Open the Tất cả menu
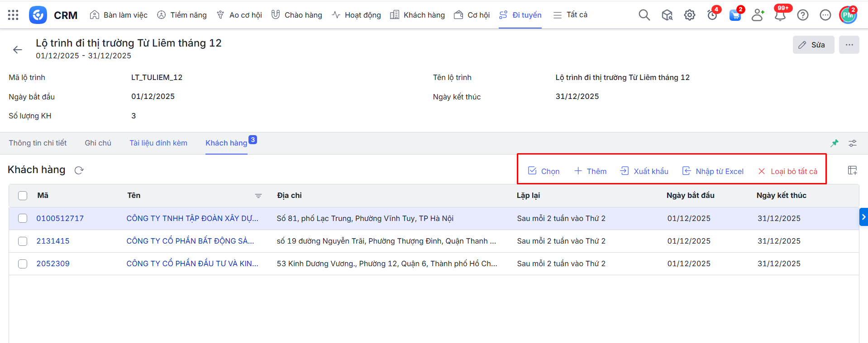Viewport: 868px width, 343px height. tap(570, 15)
